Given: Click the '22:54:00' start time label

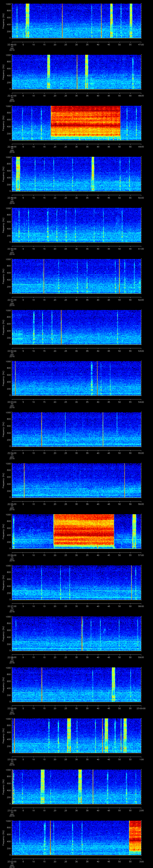Looking at the screenshot, I should pos(12,453).
